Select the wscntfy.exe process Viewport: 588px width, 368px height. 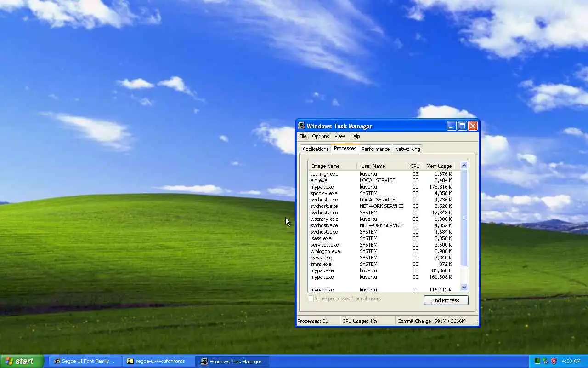[x=384, y=219]
